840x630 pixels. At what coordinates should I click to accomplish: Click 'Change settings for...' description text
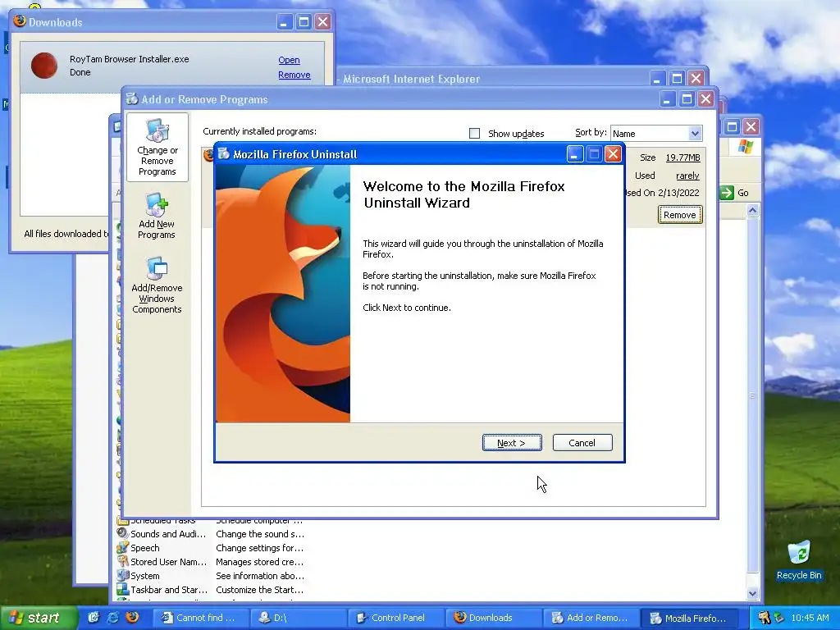[259, 548]
